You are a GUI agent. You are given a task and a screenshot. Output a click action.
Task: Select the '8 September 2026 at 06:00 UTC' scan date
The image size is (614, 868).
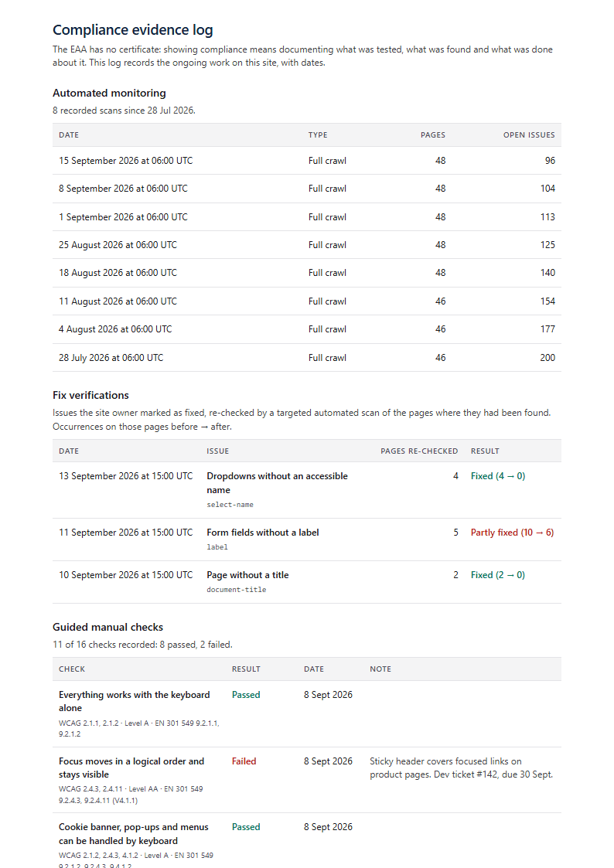pos(123,189)
